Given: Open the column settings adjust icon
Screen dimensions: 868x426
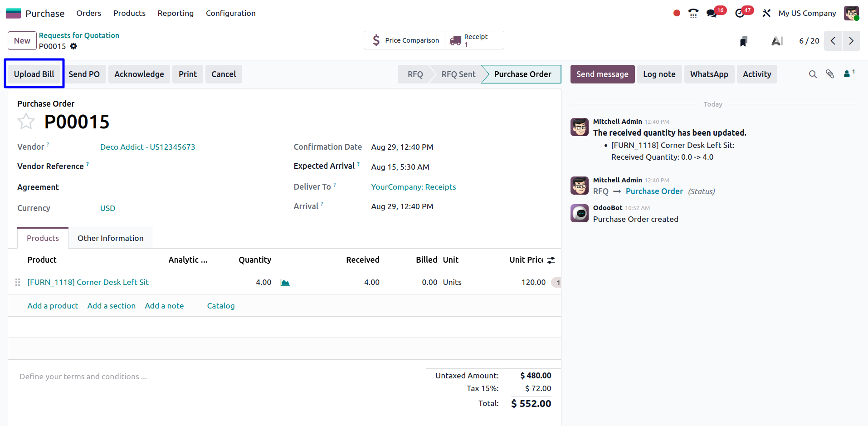Looking at the screenshot, I should (x=551, y=260).
